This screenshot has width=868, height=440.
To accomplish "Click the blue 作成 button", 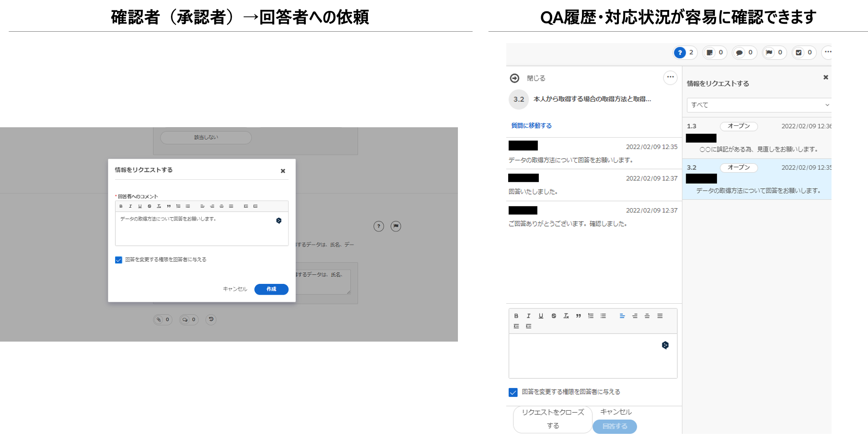I will [271, 289].
